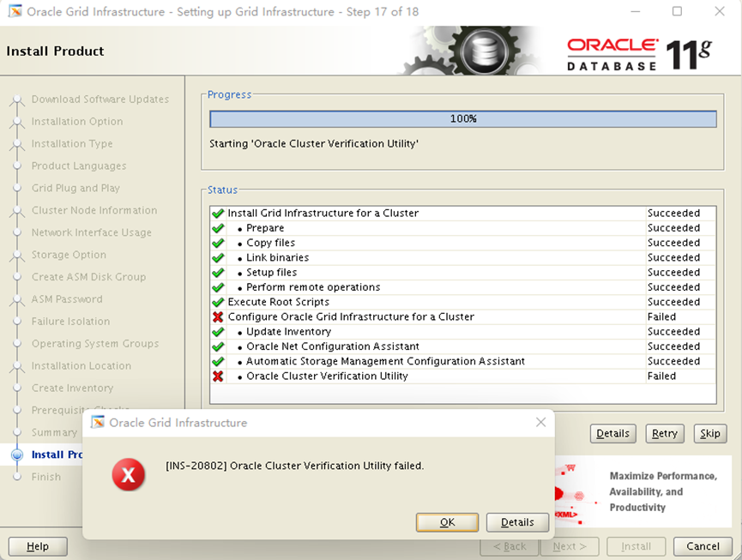The image size is (742, 560).
Task: Select the Summary step in the sidebar
Action: pyautogui.click(x=54, y=433)
